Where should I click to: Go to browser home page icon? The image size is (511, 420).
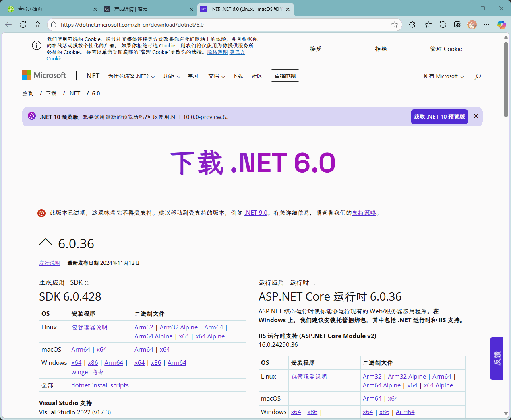[37, 25]
